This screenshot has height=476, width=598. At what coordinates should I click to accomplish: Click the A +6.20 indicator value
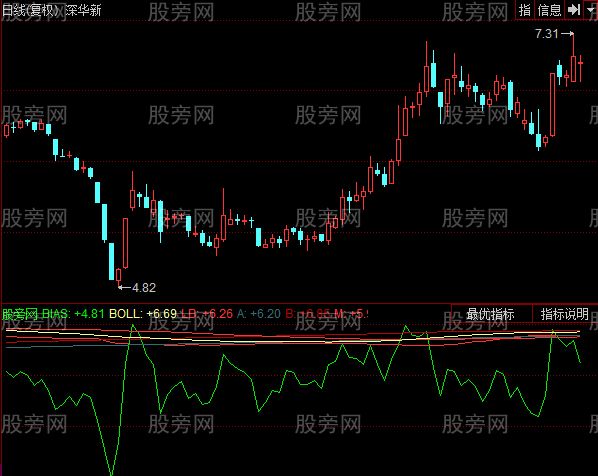(x=259, y=314)
